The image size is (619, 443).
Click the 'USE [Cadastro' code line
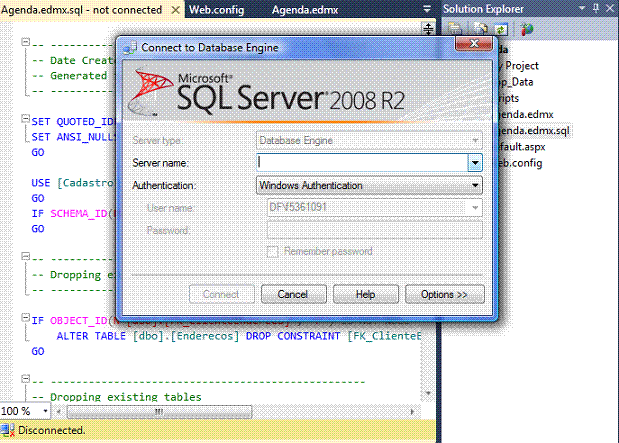click(73, 183)
